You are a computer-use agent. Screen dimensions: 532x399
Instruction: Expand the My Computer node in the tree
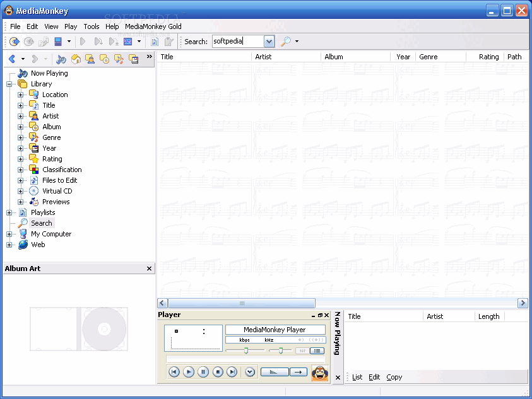9,234
